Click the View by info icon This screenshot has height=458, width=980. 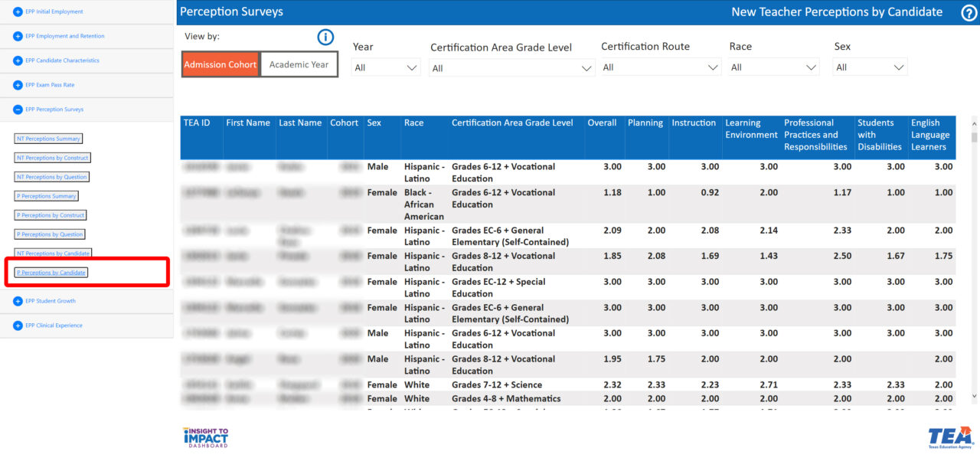coord(325,37)
